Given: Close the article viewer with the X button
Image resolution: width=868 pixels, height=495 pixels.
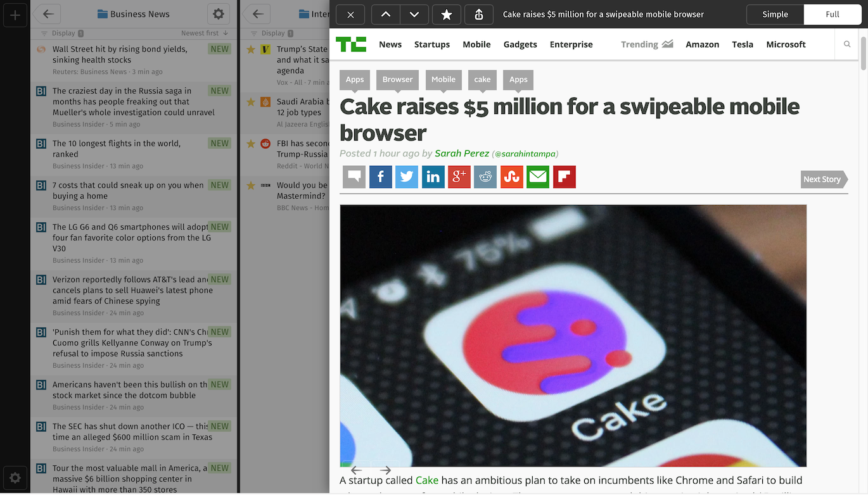Looking at the screenshot, I should [350, 15].
